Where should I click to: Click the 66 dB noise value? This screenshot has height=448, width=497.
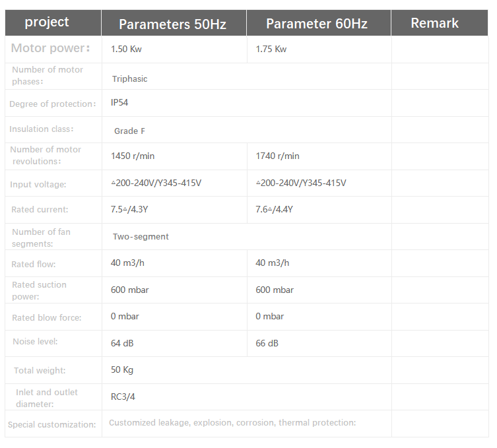point(267,344)
